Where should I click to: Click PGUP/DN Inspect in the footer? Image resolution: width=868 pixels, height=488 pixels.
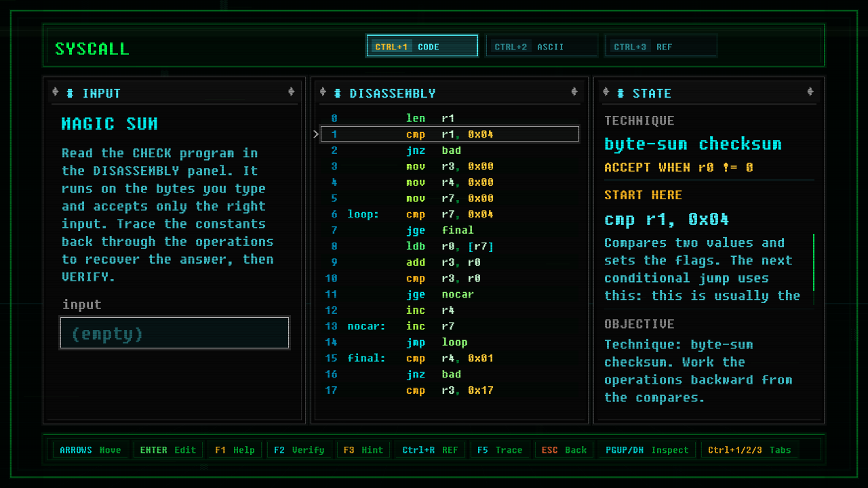coord(648,449)
